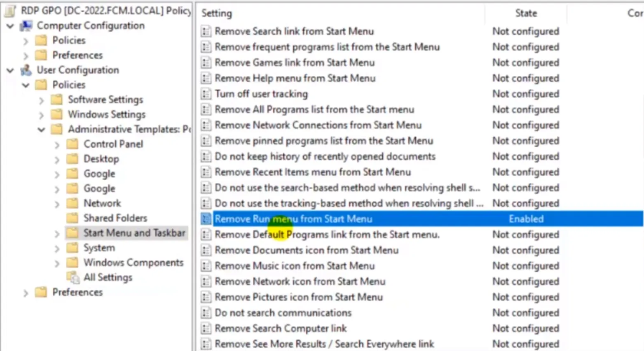Sort by the State column header
Image resolution: width=644 pixels, height=351 pixels.
click(526, 13)
